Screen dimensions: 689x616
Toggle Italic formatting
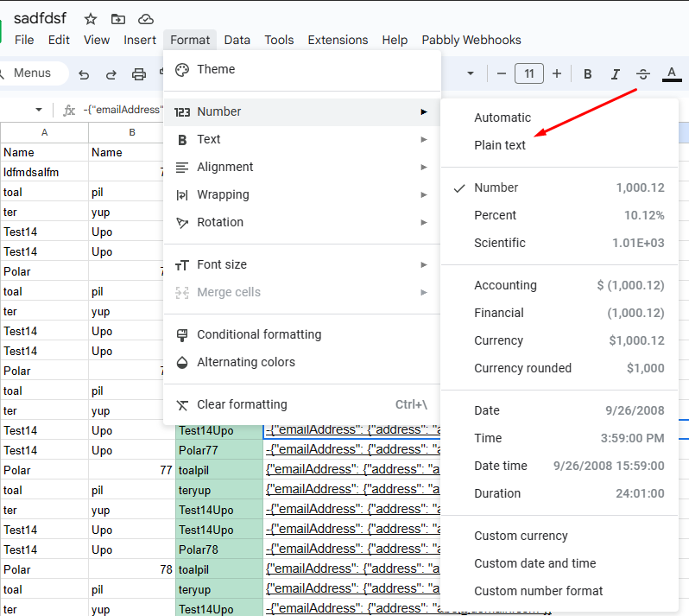616,74
